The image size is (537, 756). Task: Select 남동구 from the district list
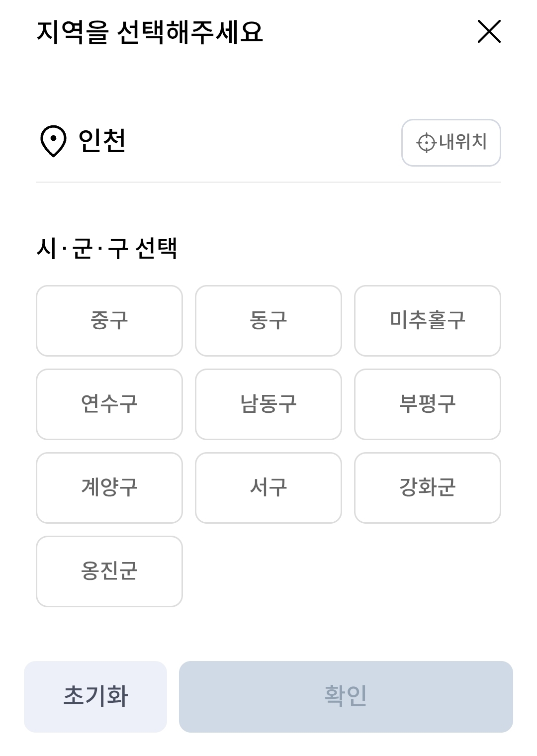[x=268, y=404]
